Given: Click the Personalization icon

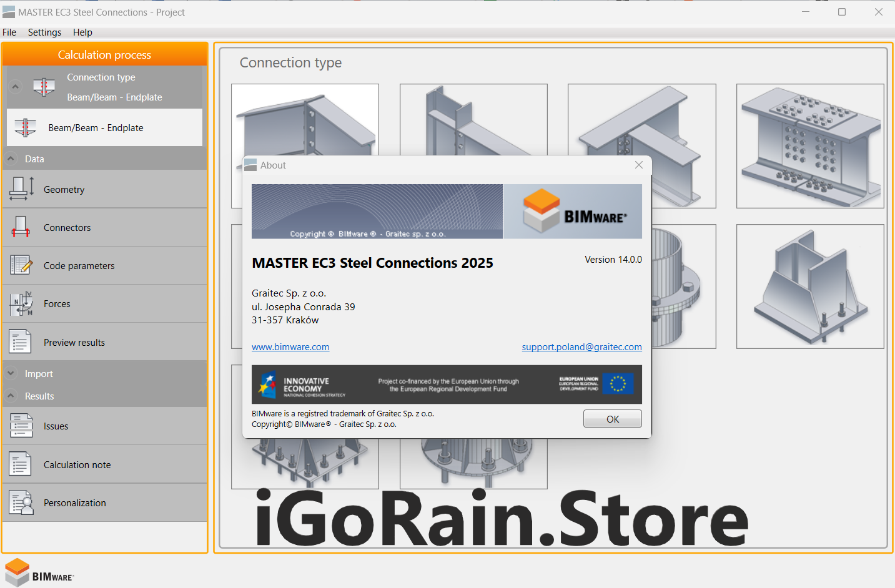Looking at the screenshot, I should 21,502.
